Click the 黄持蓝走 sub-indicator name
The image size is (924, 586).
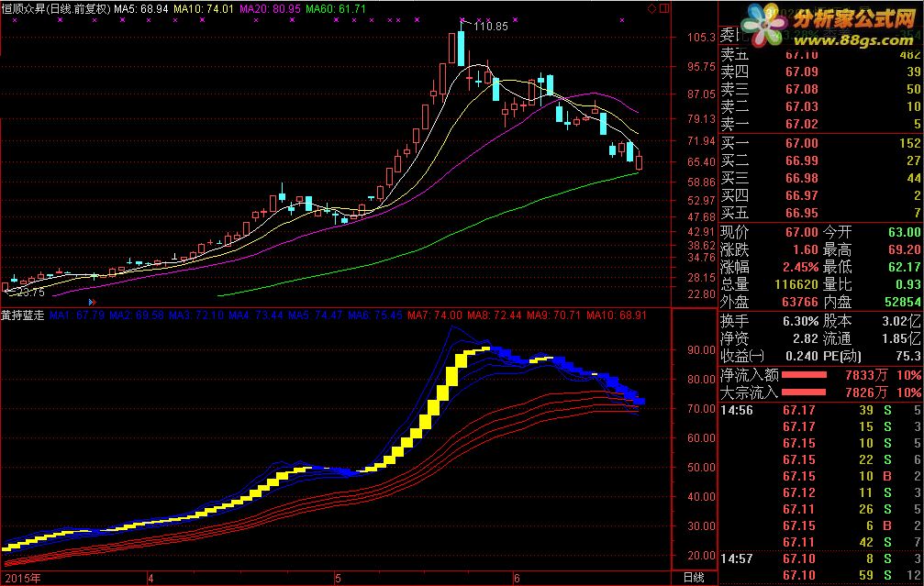(23, 315)
